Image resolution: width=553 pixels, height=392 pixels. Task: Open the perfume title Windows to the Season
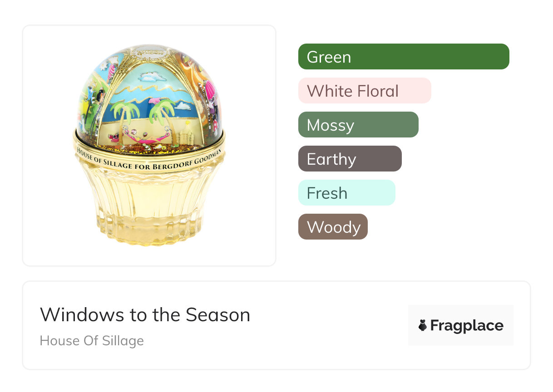(x=145, y=315)
